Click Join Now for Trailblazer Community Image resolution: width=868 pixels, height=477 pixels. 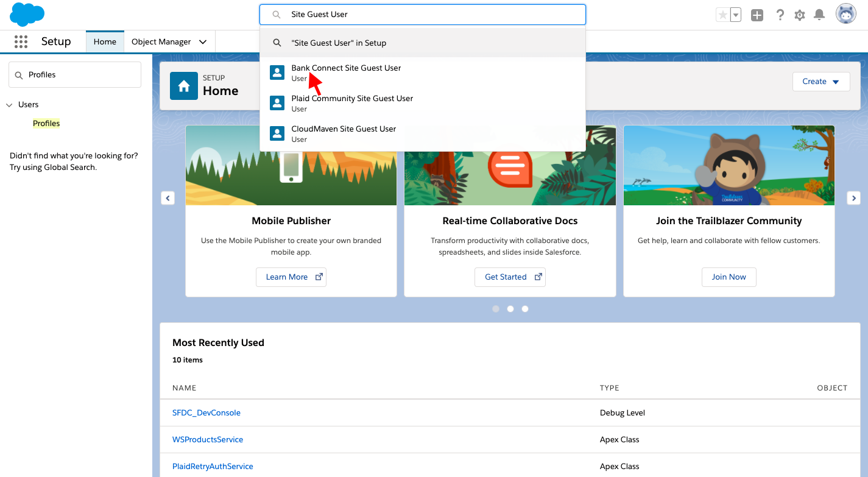[x=729, y=277]
